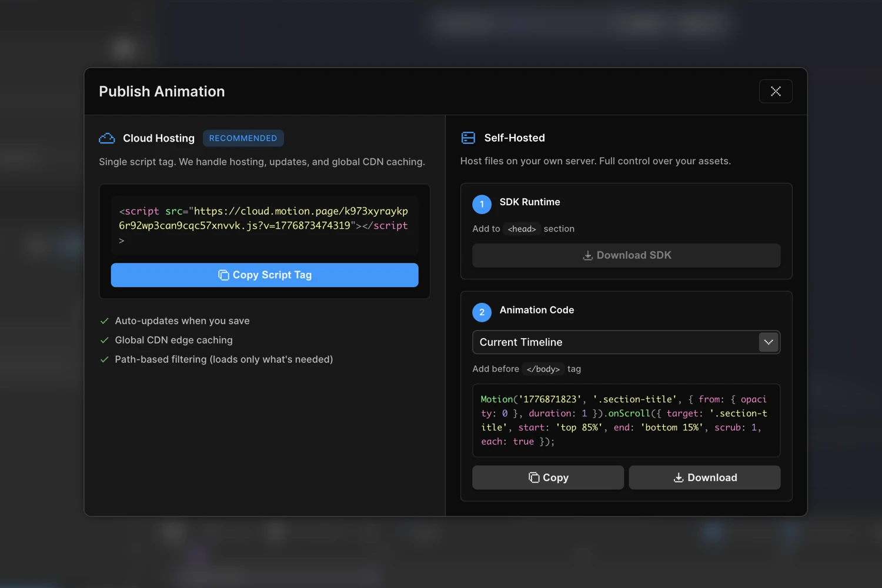Click the blue cloud icon beside Cloud Hosting
Viewport: 882px width, 588px height.
coord(106,138)
